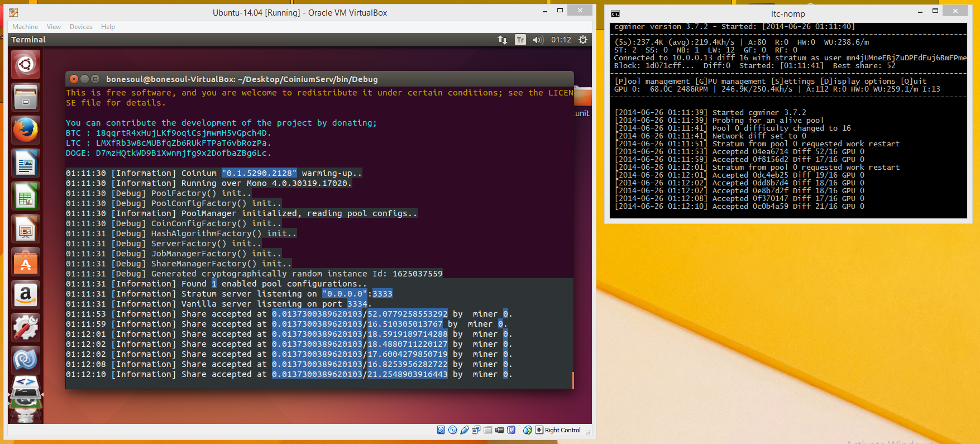
Task: Click the terminal title bonesoul@bonesoul-VirtualBox
Action: click(242, 79)
